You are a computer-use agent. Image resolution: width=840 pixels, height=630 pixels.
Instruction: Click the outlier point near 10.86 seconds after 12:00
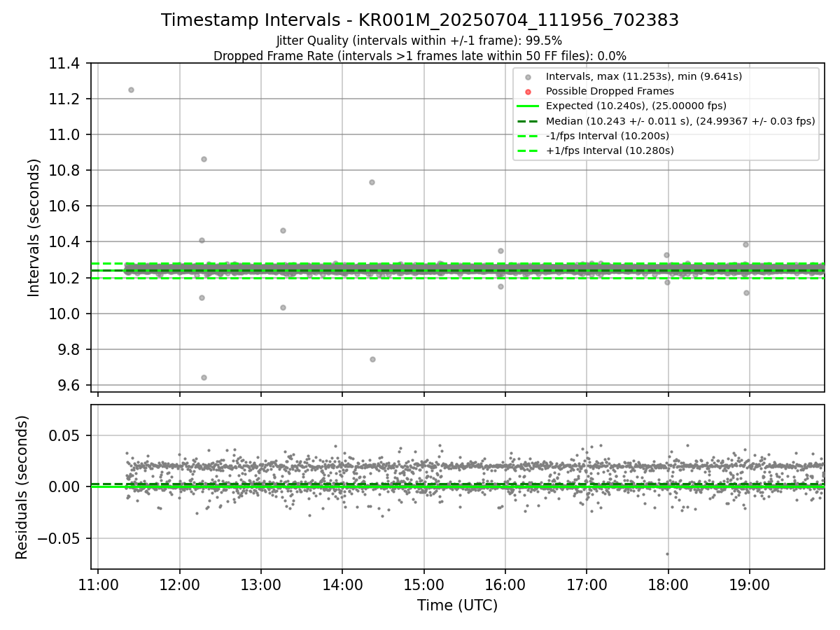point(204,159)
